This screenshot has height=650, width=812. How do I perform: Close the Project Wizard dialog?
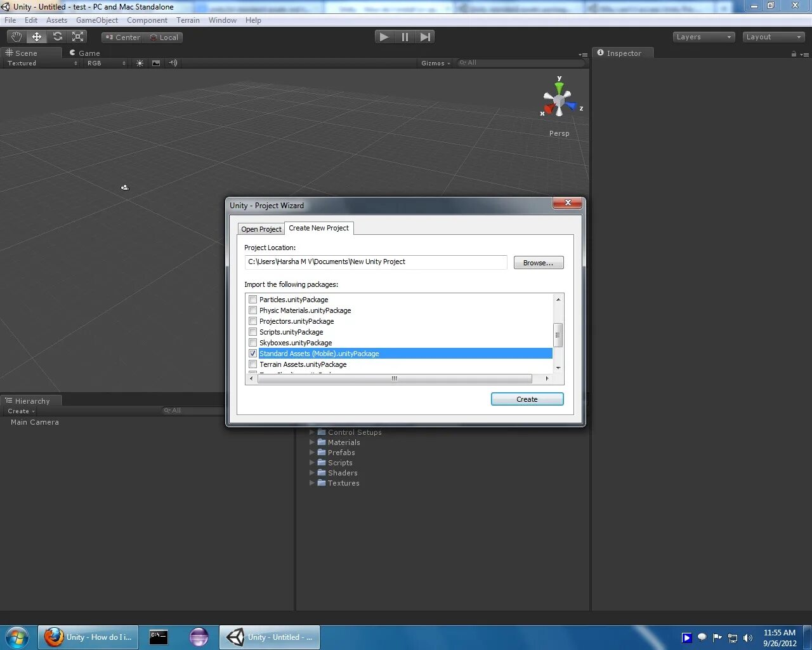[568, 202]
